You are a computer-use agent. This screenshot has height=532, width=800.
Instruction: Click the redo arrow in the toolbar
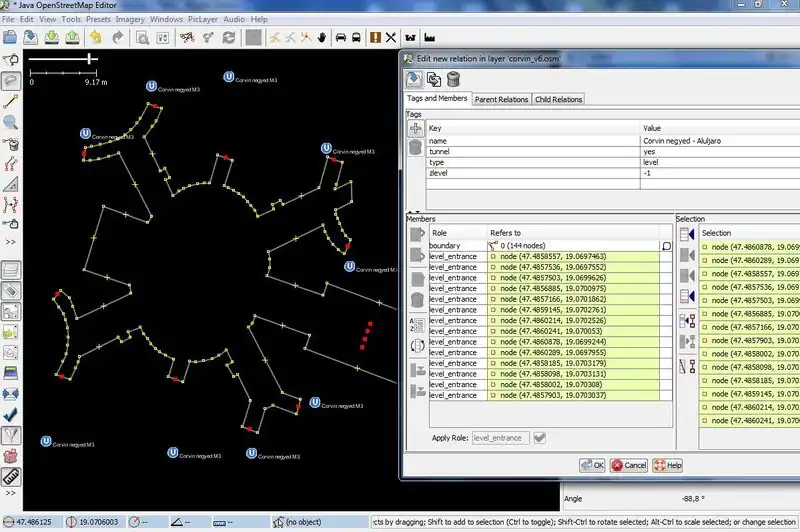pyautogui.click(x=119, y=38)
